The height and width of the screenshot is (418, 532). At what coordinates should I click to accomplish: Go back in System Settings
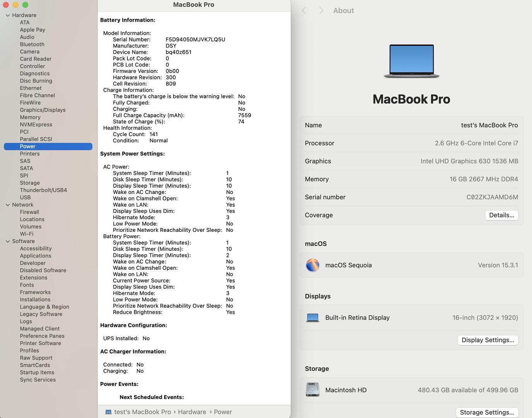(304, 10)
